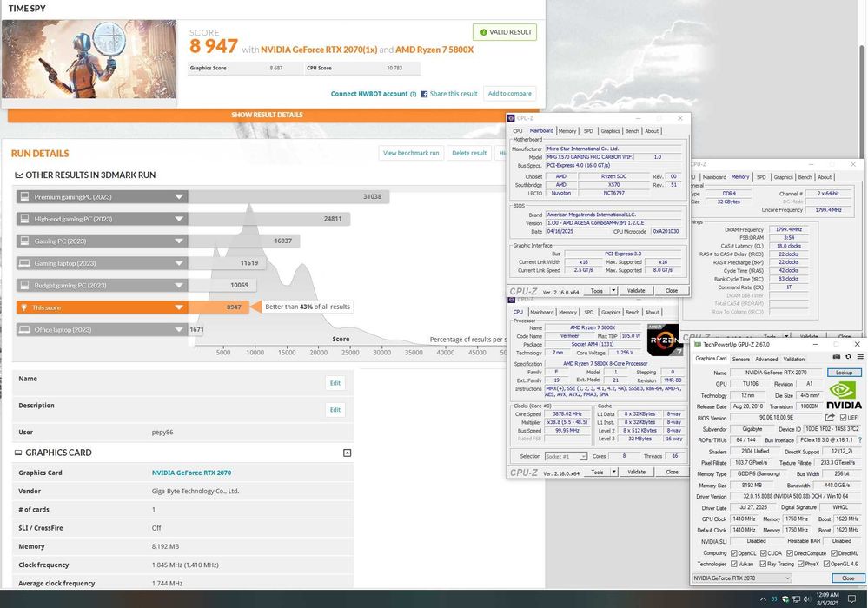Click the Time Spy benchmark thumbnail image

(x=89, y=59)
